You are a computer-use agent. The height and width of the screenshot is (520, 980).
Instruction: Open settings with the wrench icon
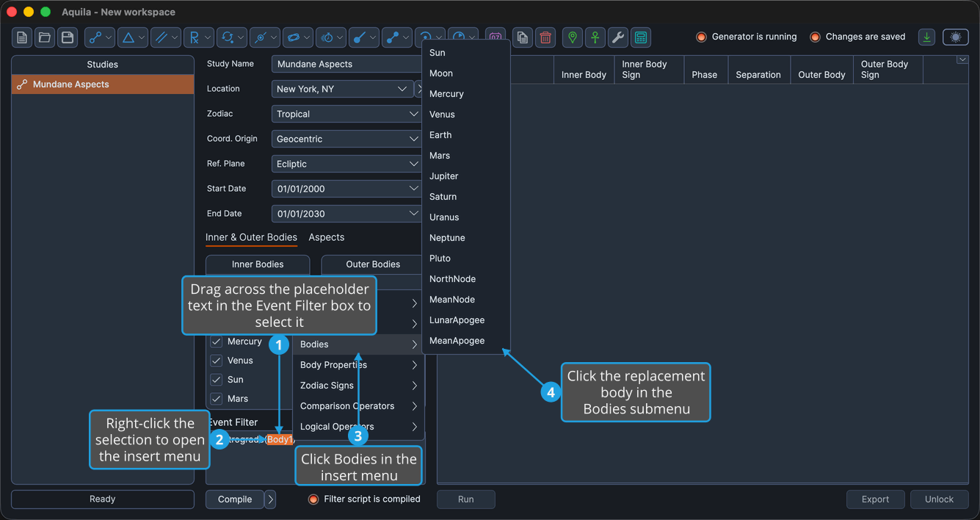click(x=618, y=37)
